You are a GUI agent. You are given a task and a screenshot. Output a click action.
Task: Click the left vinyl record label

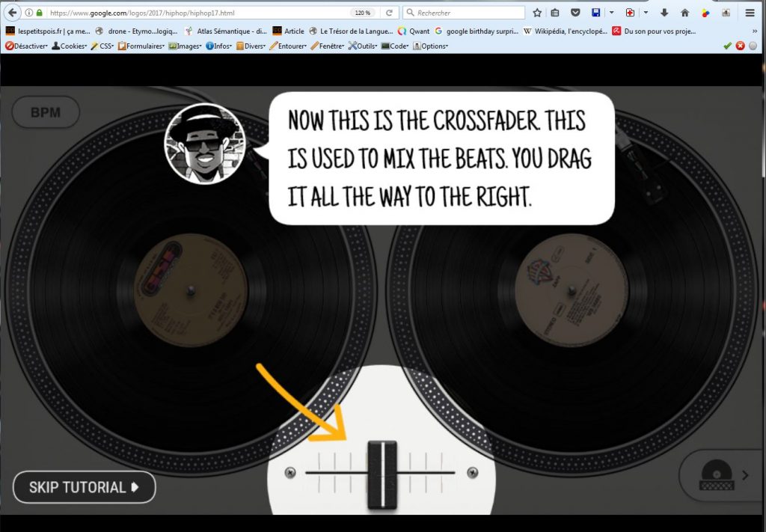[x=191, y=290]
